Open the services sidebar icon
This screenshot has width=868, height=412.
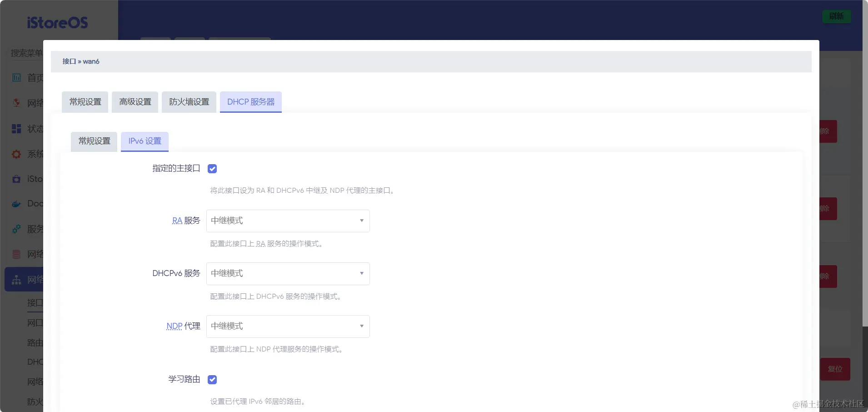click(16, 229)
